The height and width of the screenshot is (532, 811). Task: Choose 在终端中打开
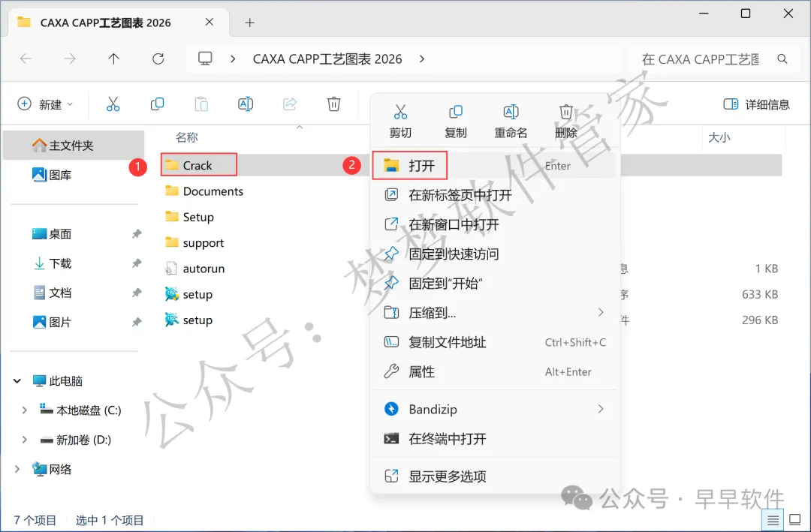[494, 439]
